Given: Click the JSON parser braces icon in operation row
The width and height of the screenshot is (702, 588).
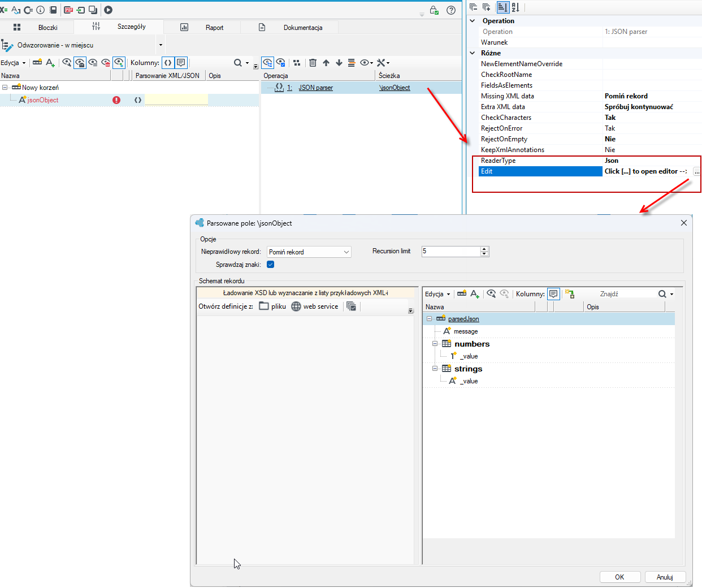Looking at the screenshot, I should [x=279, y=87].
